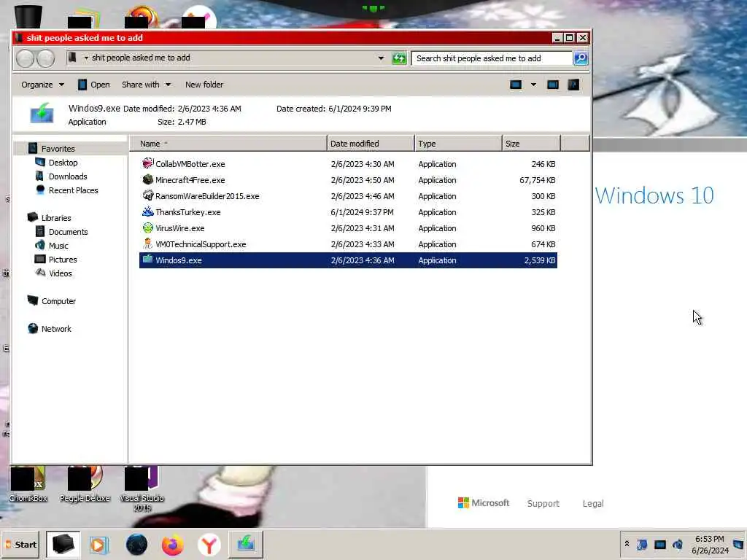Click the Start button

pyautogui.click(x=20, y=544)
